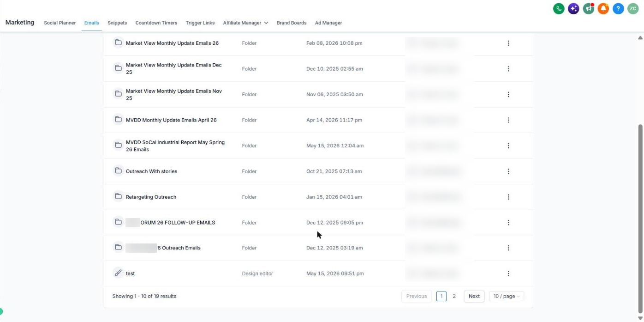Screen dimensions: 644x322
Task: Expand the Affiliate Manager dropdown
Action: click(x=245, y=23)
